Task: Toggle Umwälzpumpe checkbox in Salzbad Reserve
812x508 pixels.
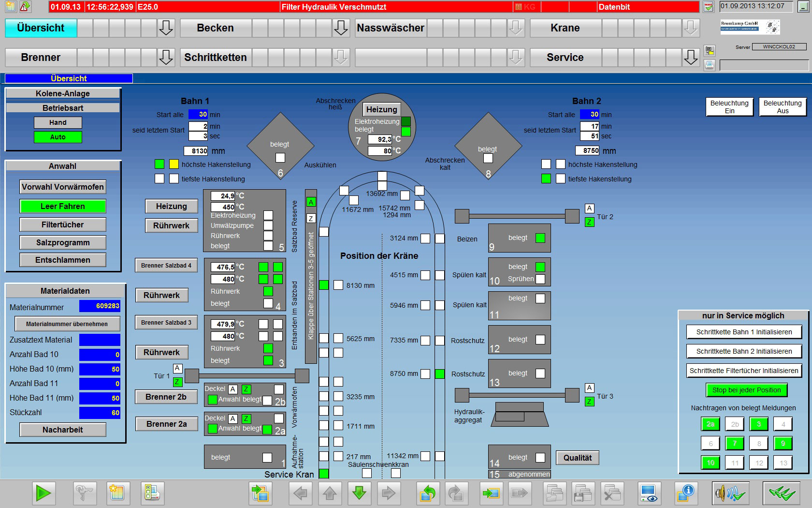Action: tap(268, 225)
